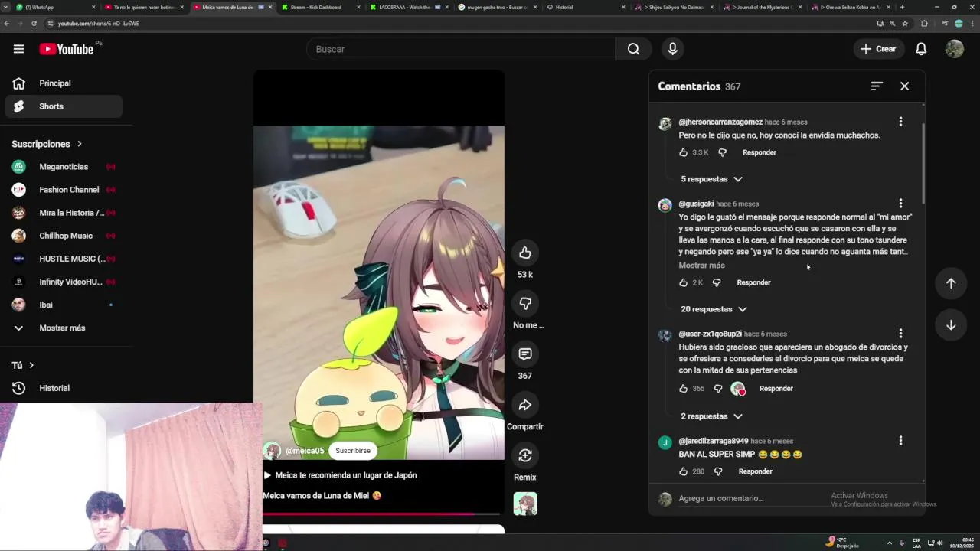
Task: Open Meganoticias subscription channel
Action: [x=64, y=167]
